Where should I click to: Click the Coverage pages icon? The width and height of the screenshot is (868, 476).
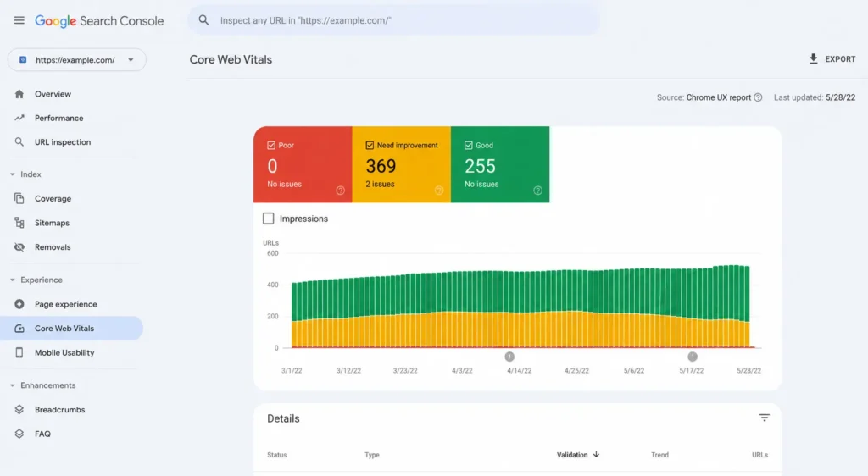point(19,198)
